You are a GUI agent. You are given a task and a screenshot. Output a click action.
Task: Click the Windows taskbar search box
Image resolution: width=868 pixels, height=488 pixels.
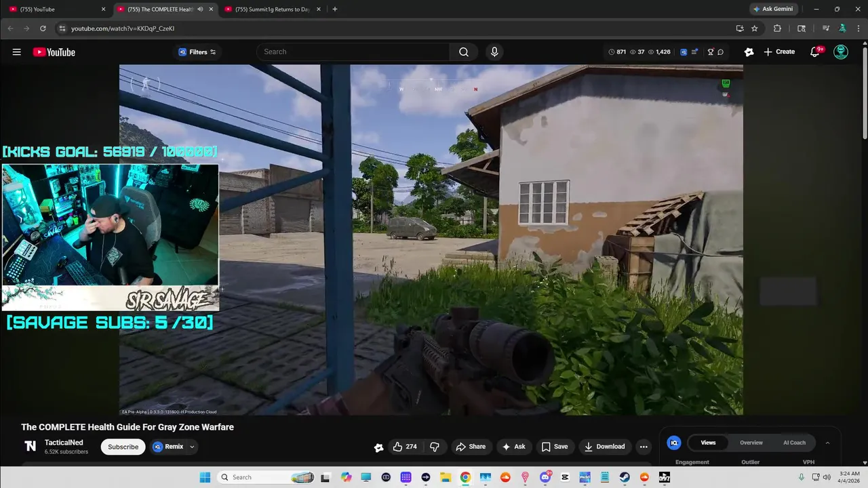click(267, 477)
